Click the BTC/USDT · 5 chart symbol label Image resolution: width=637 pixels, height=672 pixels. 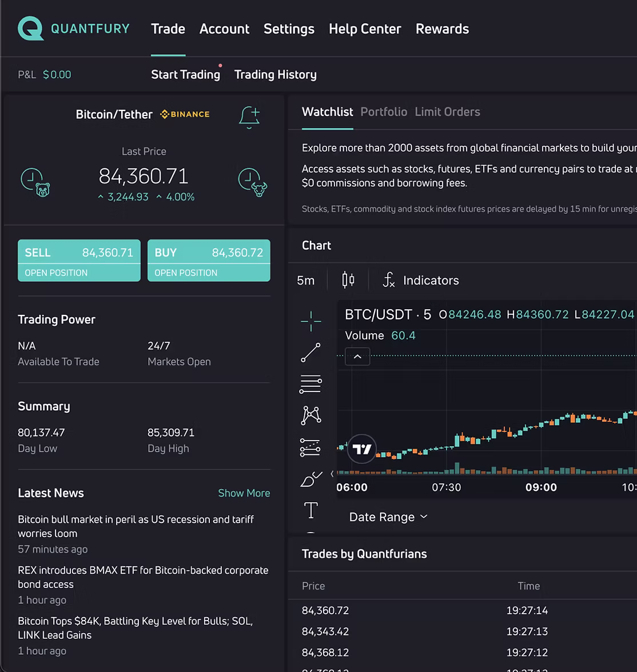click(x=388, y=314)
